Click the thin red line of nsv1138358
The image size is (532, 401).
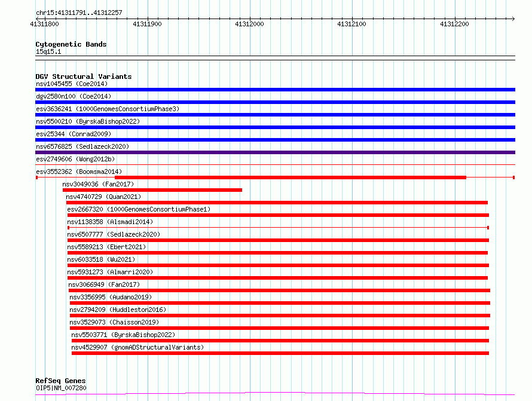pyautogui.click(x=278, y=228)
